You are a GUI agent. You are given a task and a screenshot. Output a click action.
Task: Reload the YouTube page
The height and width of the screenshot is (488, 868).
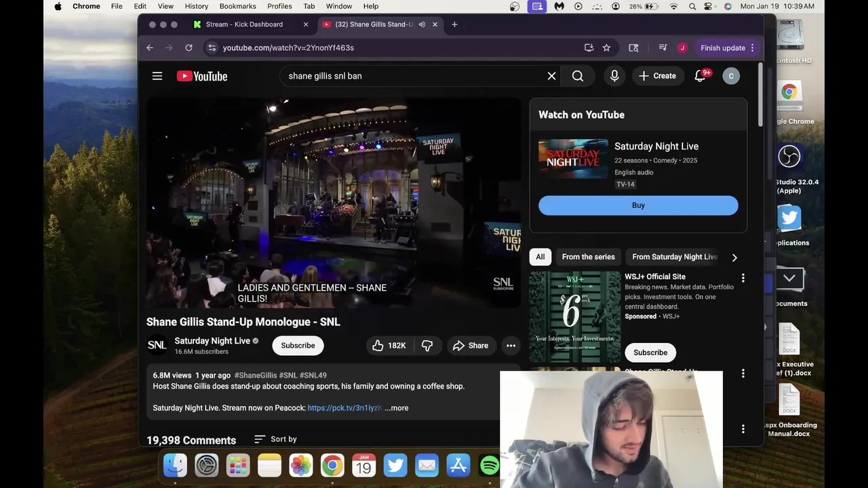[189, 47]
